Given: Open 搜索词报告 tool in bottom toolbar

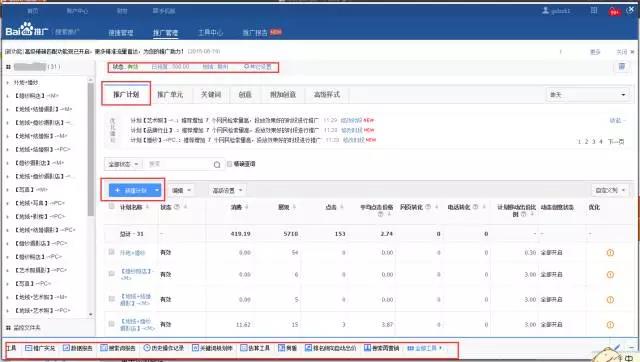Looking at the screenshot, I should click(x=118, y=348).
